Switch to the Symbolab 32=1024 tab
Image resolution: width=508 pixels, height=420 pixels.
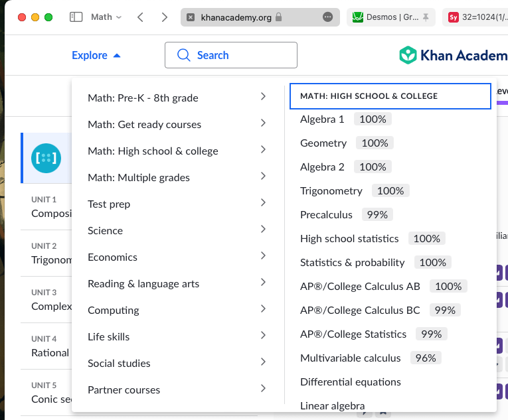(x=475, y=17)
